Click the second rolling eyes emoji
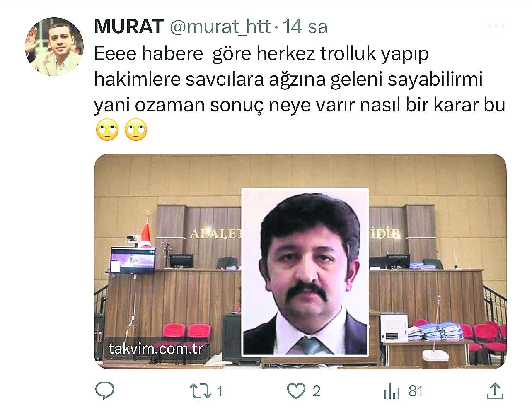 [136, 130]
